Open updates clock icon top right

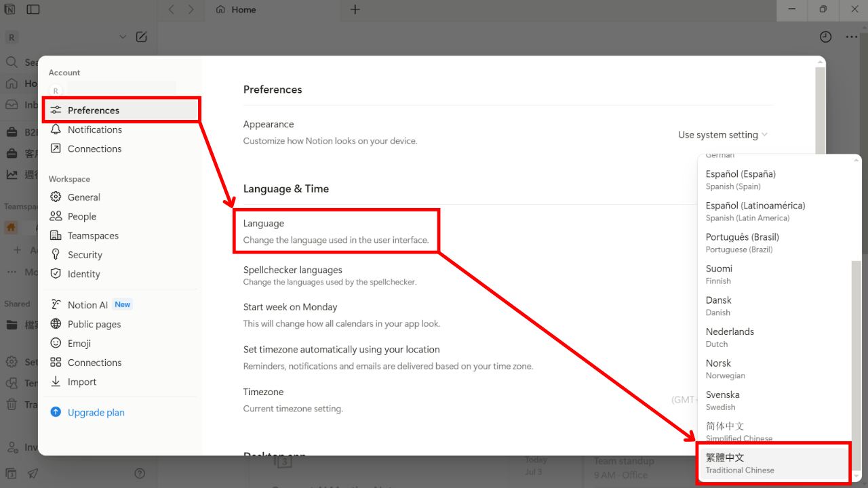tap(825, 37)
